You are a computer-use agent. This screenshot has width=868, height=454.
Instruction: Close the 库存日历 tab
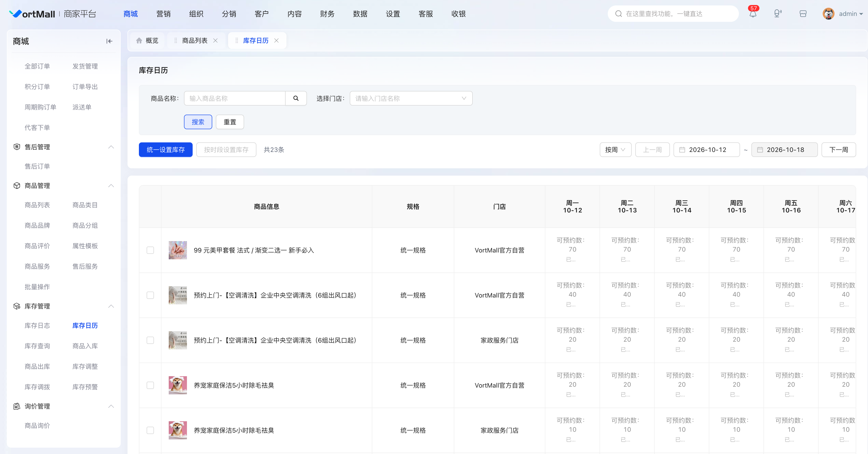pyautogui.click(x=276, y=40)
